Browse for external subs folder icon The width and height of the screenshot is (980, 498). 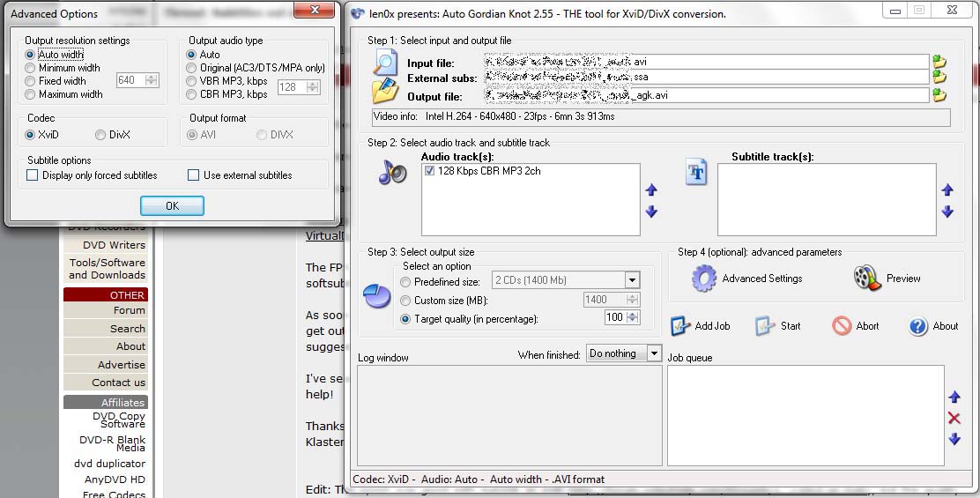click(939, 77)
